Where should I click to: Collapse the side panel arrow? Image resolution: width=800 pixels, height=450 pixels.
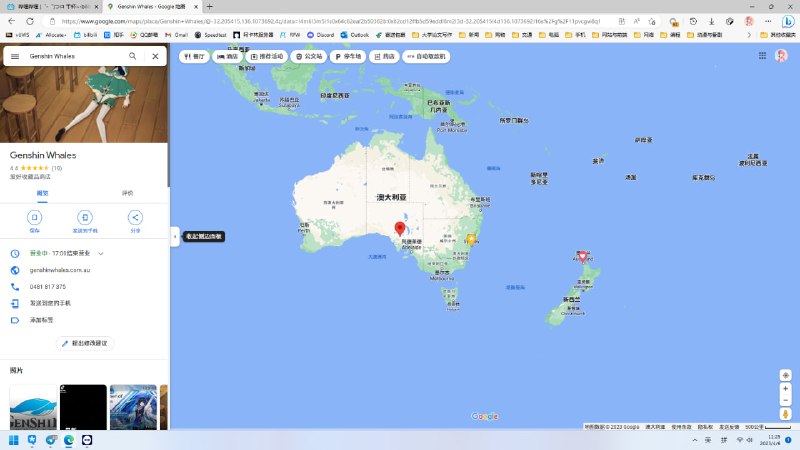click(175, 237)
